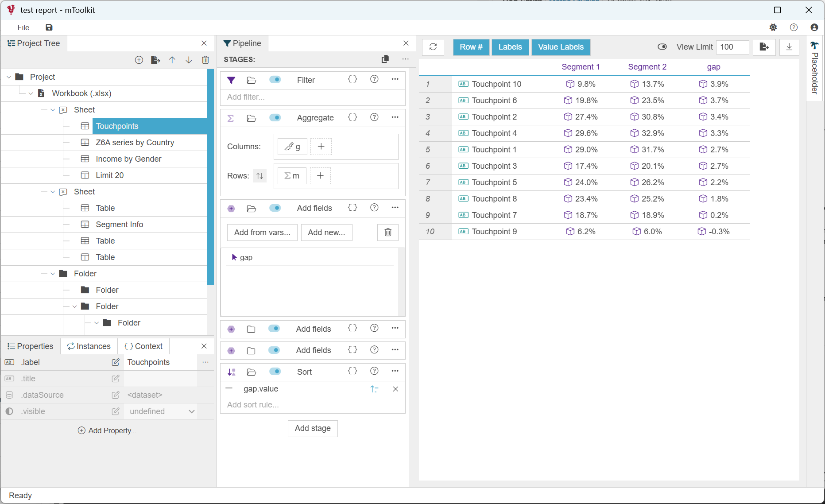Click the Add from vars... button
825x504 pixels.
(x=262, y=233)
